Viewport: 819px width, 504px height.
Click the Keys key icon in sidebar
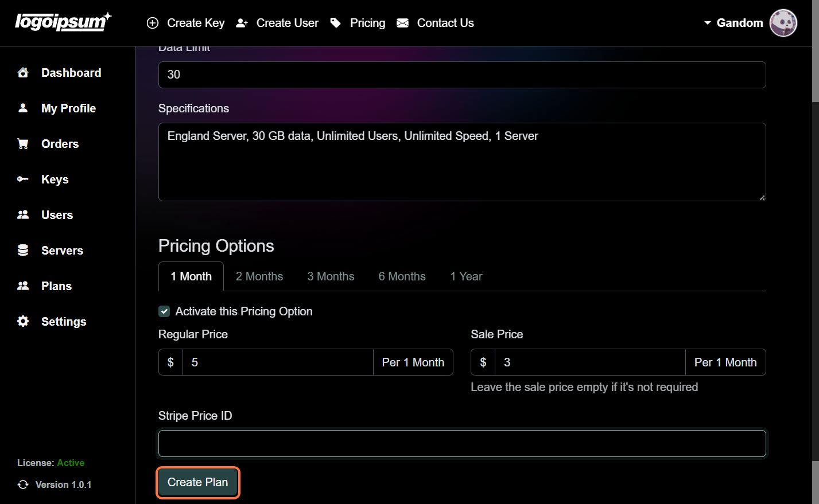pos(23,179)
